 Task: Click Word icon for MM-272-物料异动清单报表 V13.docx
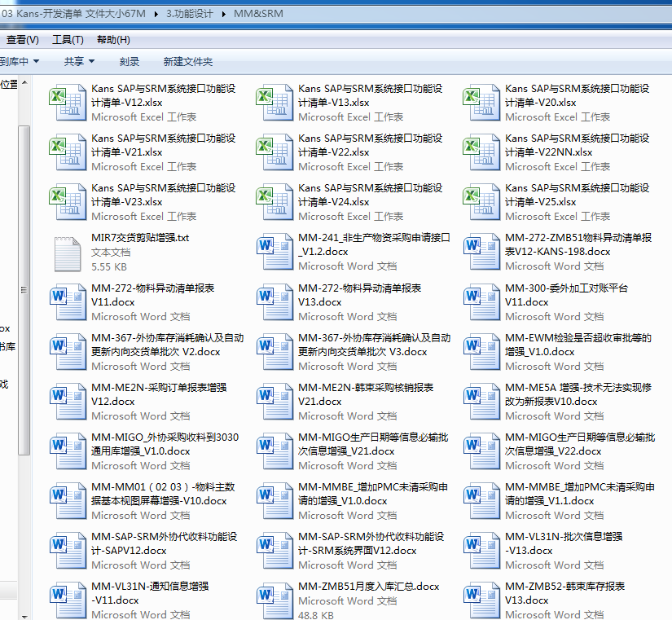tap(275, 302)
